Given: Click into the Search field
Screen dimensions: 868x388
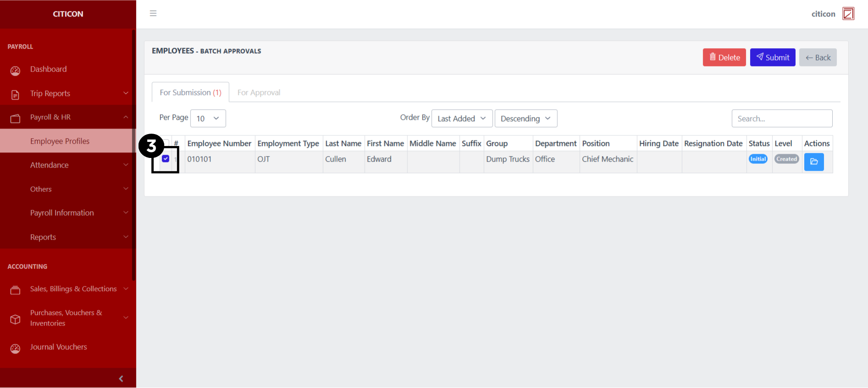Looking at the screenshot, I should tap(781, 118).
